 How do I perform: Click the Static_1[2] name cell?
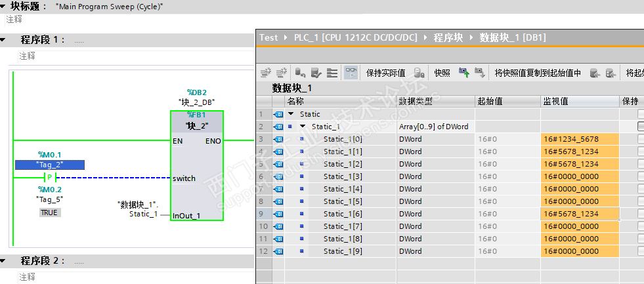(x=343, y=164)
